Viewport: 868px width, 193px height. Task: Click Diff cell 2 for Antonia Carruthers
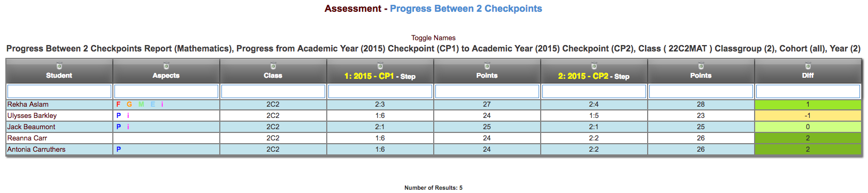[808, 150]
